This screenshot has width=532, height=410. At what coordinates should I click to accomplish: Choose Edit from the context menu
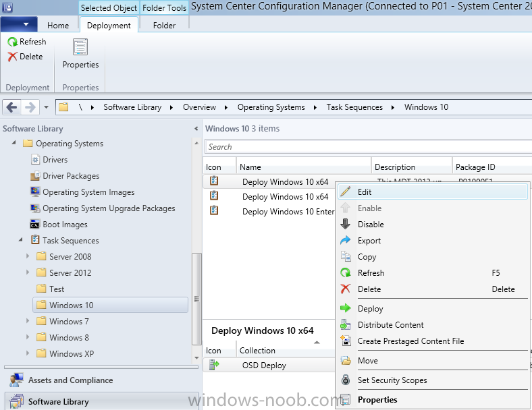(432, 192)
